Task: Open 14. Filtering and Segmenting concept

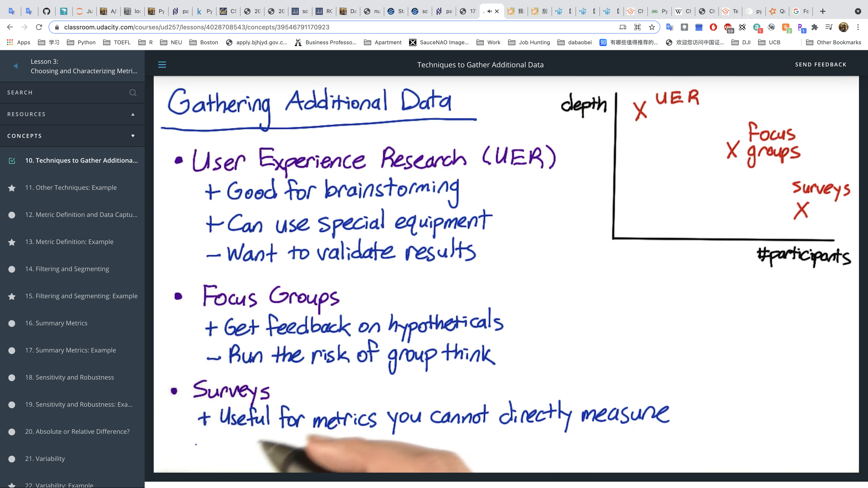Action: pos(67,269)
